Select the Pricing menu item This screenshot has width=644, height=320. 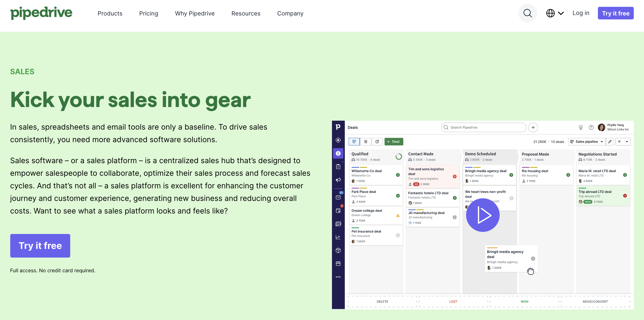pos(149,13)
